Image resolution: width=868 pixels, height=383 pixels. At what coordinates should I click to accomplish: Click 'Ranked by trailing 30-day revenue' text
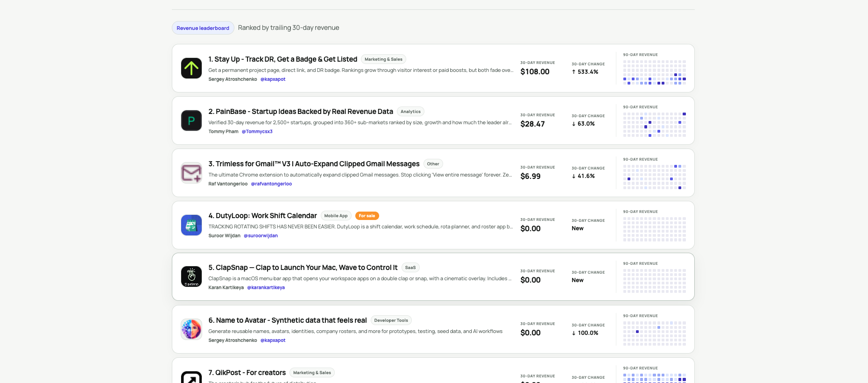289,28
